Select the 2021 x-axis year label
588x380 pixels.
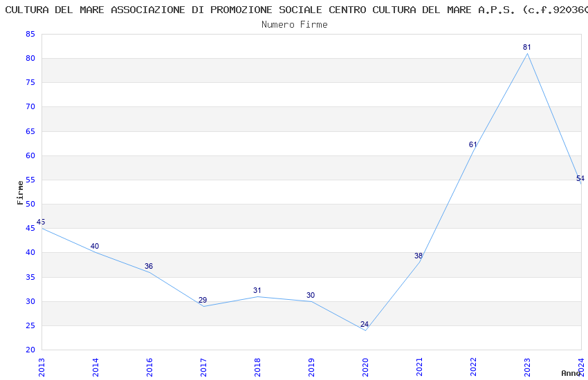(x=420, y=368)
